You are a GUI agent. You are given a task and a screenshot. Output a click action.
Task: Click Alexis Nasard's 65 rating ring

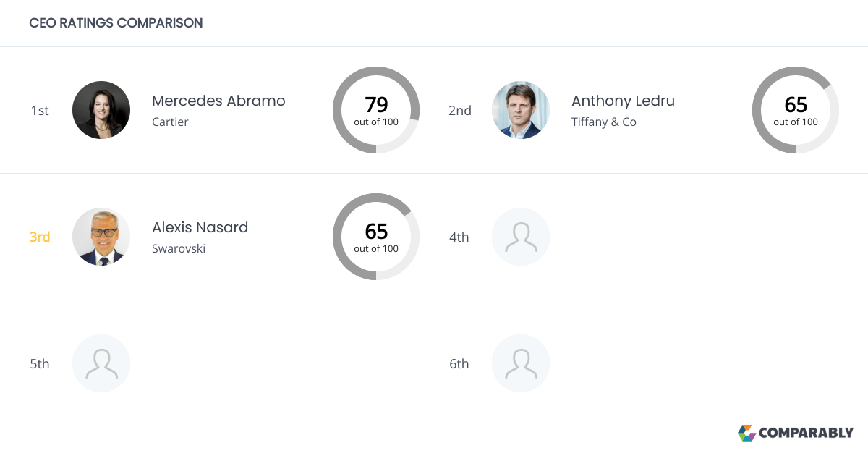376,237
